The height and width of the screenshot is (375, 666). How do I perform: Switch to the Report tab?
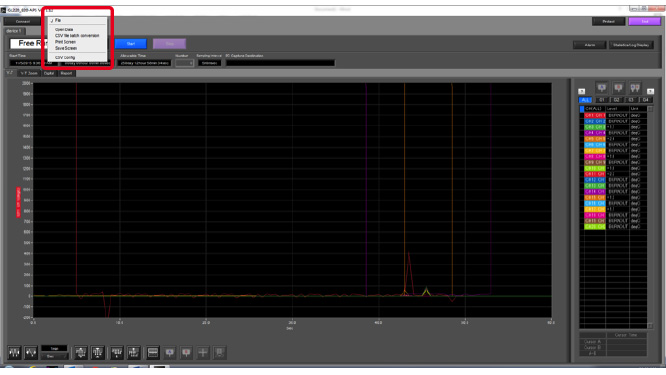coord(66,73)
